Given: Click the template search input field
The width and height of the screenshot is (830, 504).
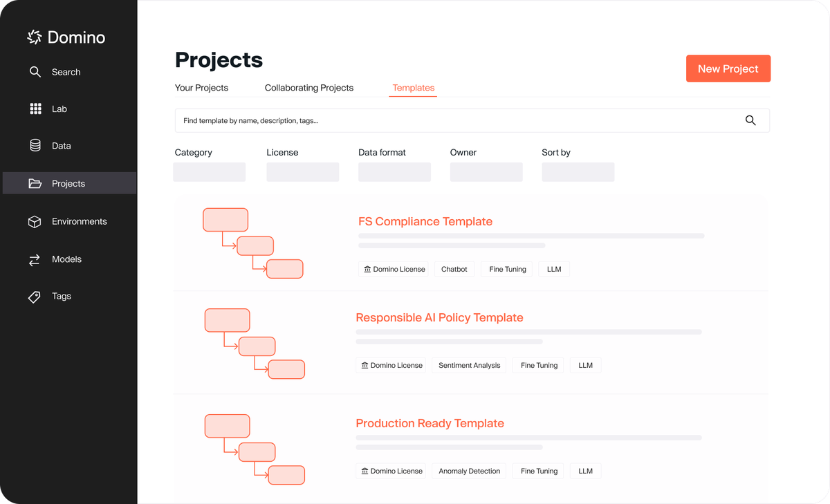Looking at the screenshot, I should pos(415,120).
